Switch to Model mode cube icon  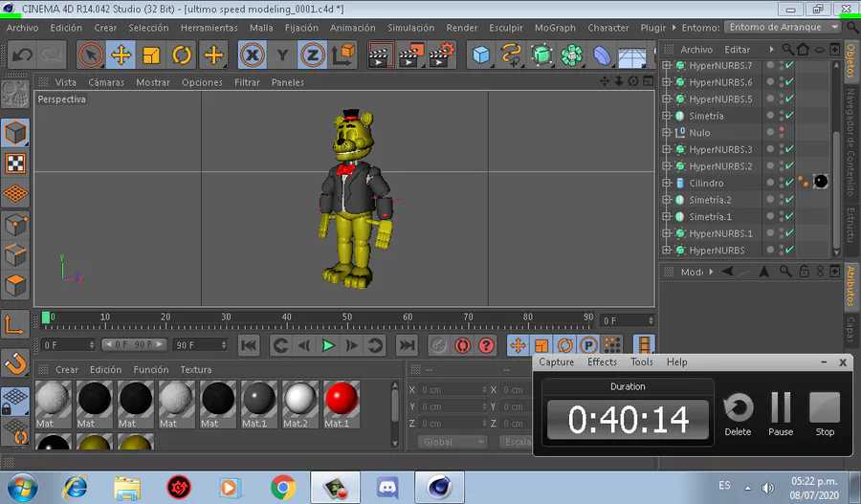tap(15, 133)
